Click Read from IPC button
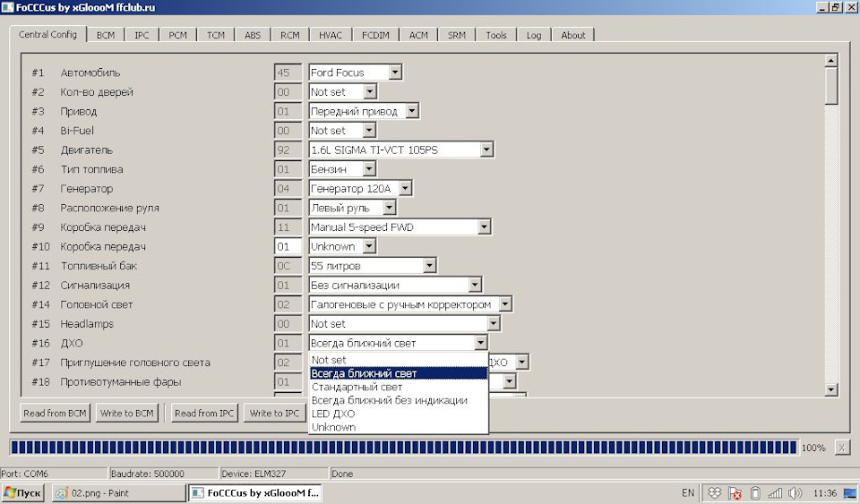860x504 pixels. pos(204,413)
